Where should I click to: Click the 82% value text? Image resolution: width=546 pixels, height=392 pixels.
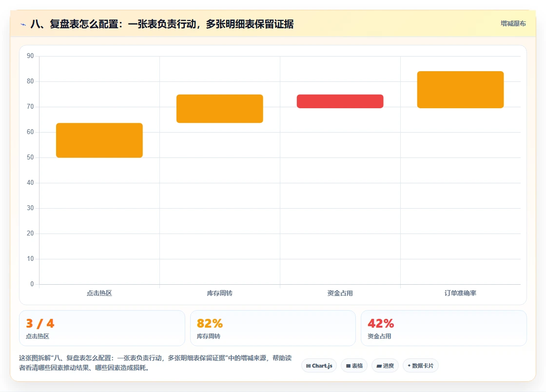210,323
